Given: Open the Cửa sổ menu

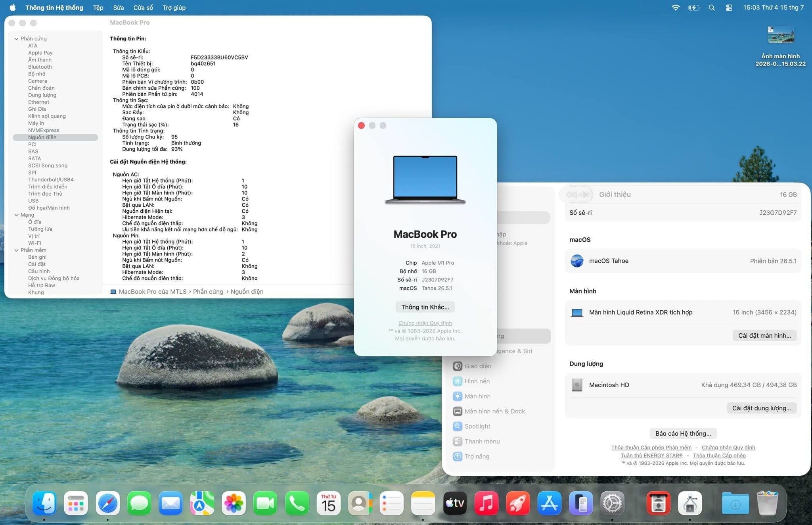Looking at the screenshot, I should 143,8.
